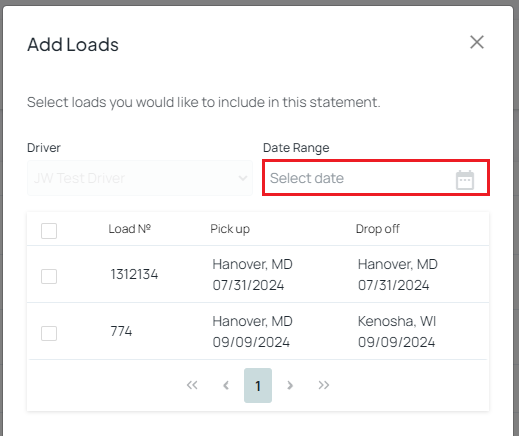Click Kenosha, WI drop off cell
519x438 pixels.
397,321
